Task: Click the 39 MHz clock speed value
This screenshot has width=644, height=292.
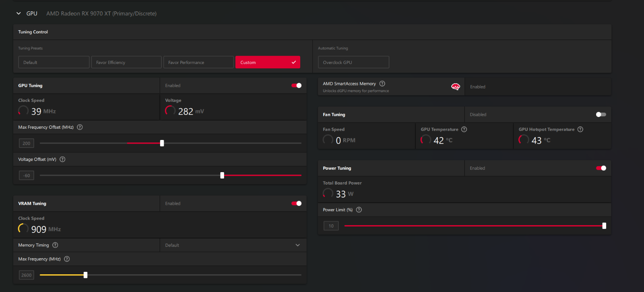Action: 43,111
